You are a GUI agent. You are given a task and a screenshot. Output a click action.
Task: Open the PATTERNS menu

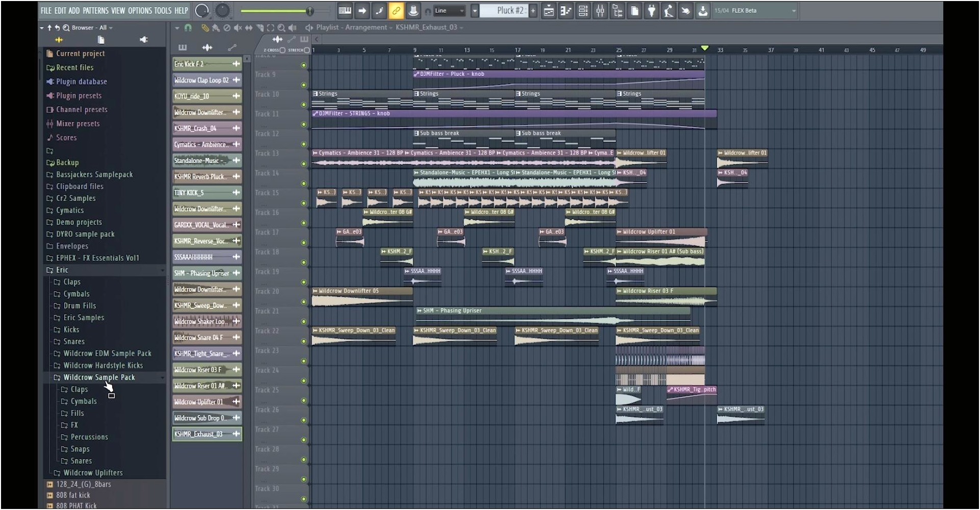point(96,11)
